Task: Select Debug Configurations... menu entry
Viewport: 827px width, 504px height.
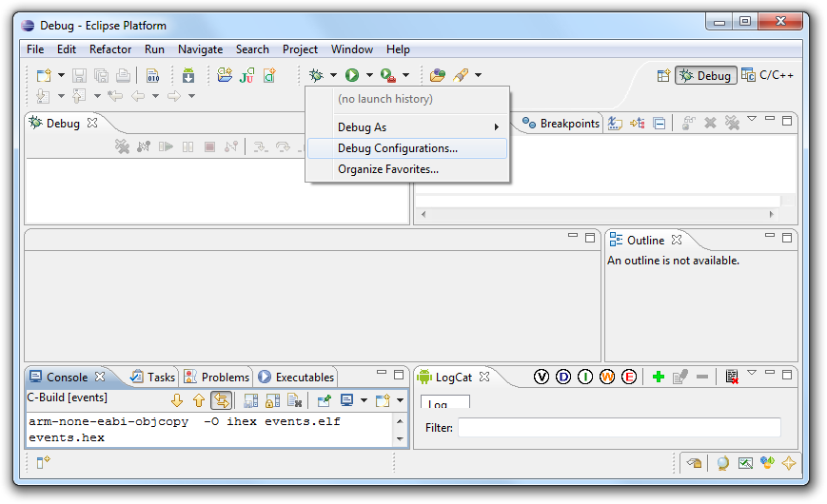Action: (x=407, y=148)
